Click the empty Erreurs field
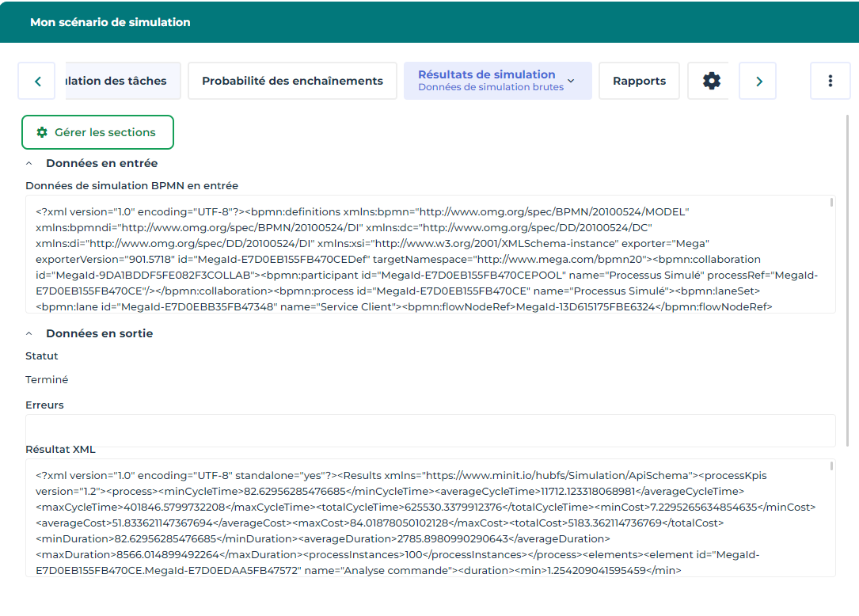This screenshot has height=616, width=859. point(428,431)
